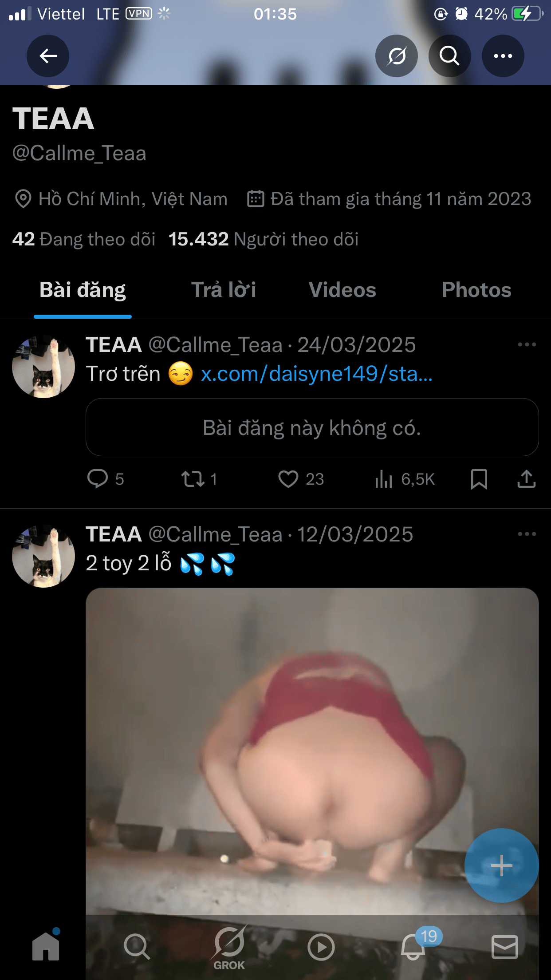Open profile more options three-dot menu
The width and height of the screenshot is (551, 980).
(503, 56)
